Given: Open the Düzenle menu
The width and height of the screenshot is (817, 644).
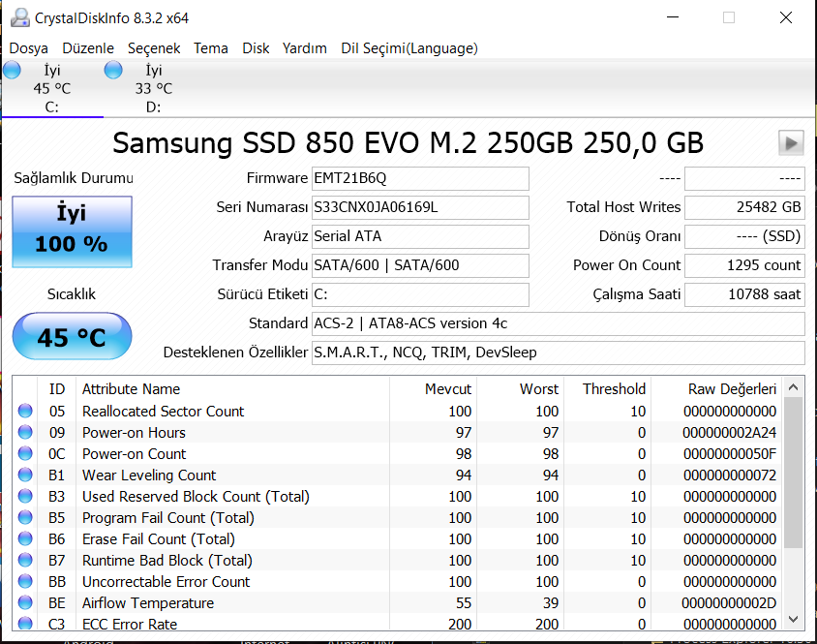Looking at the screenshot, I should coord(88,48).
